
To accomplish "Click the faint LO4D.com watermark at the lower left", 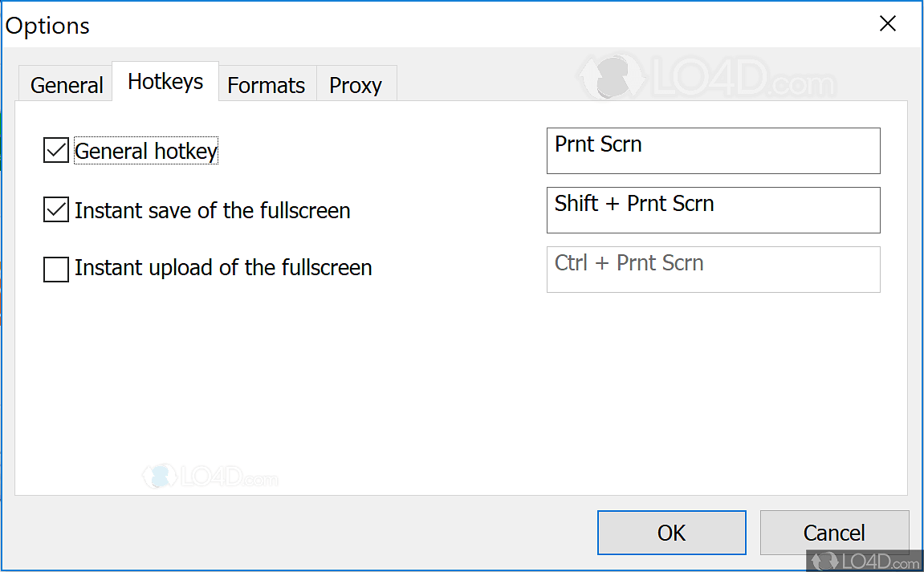I will pos(210,477).
